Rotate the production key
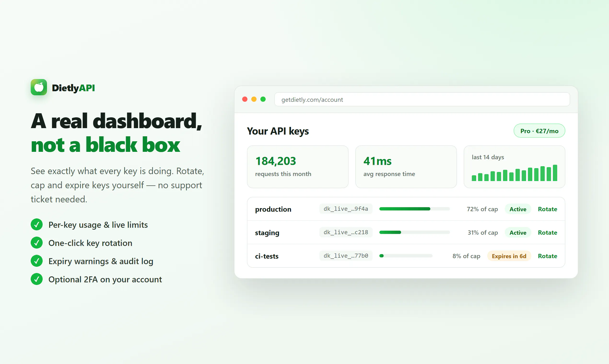This screenshot has width=609, height=364. pos(547,209)
